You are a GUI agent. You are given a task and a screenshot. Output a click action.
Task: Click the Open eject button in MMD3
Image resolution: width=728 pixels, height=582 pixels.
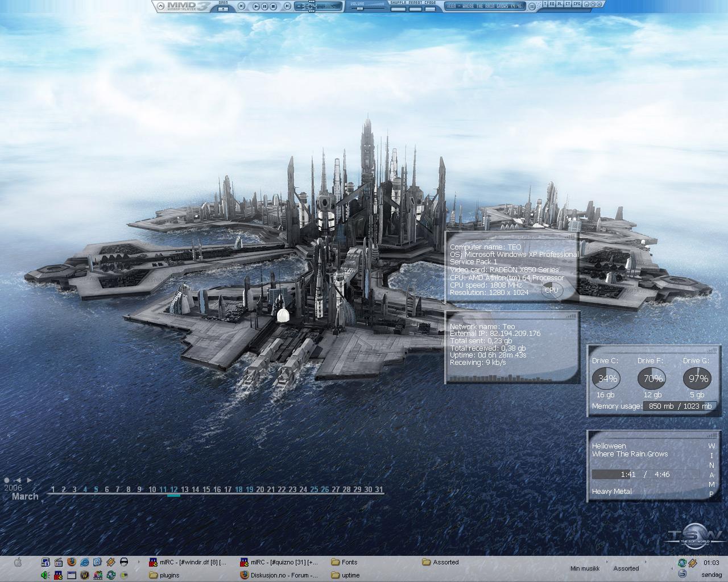224,9
